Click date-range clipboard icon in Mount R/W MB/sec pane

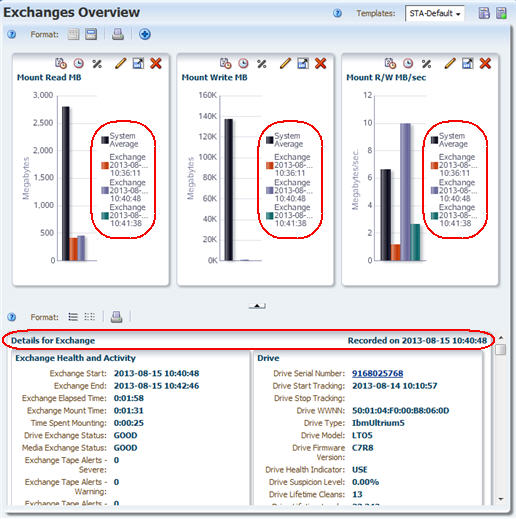pyautogui.click(x=390, y=63)
